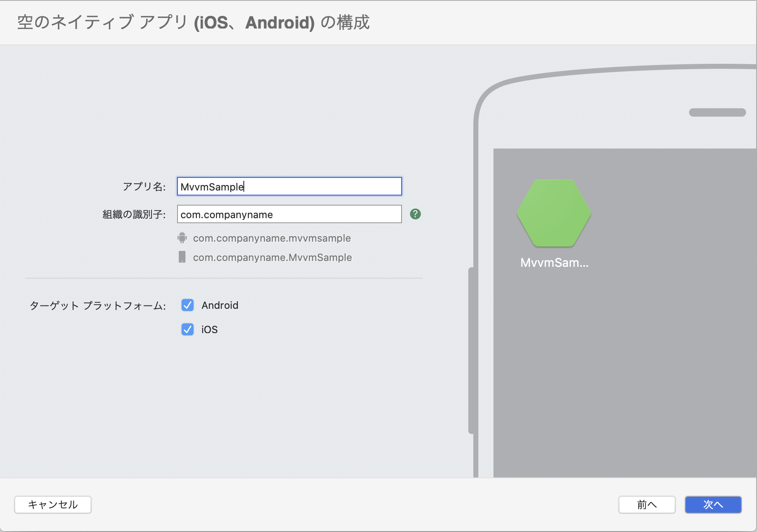Uncheck the iOS target platform

[x=188, y=329]
